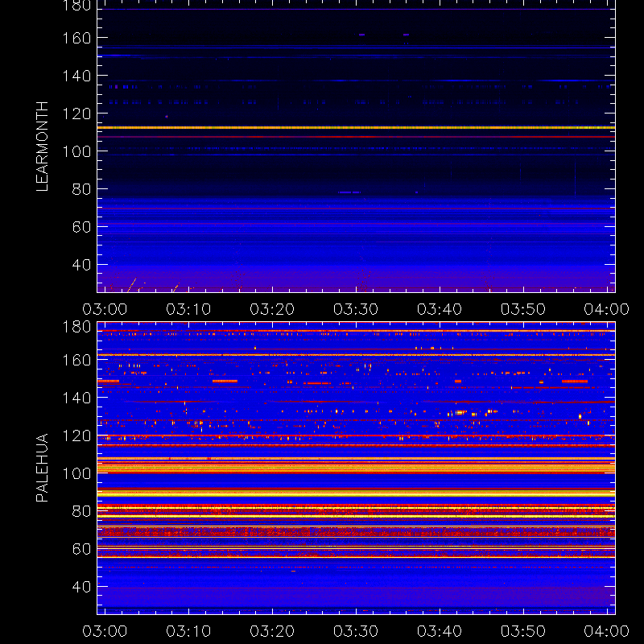This screenshot has height=644, width=644.
Task: Click the 03:20 time label under Palehua plot
Action: click(x=272, y=631)
